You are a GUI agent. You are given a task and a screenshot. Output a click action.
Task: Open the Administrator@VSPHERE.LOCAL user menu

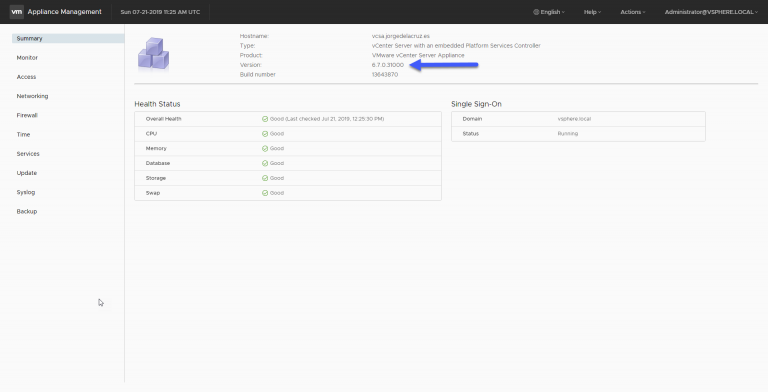pos(711,12)
